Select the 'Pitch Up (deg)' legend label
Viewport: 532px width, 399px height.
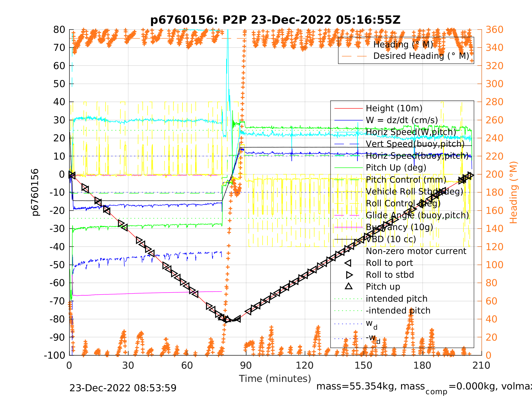[396, 168]
